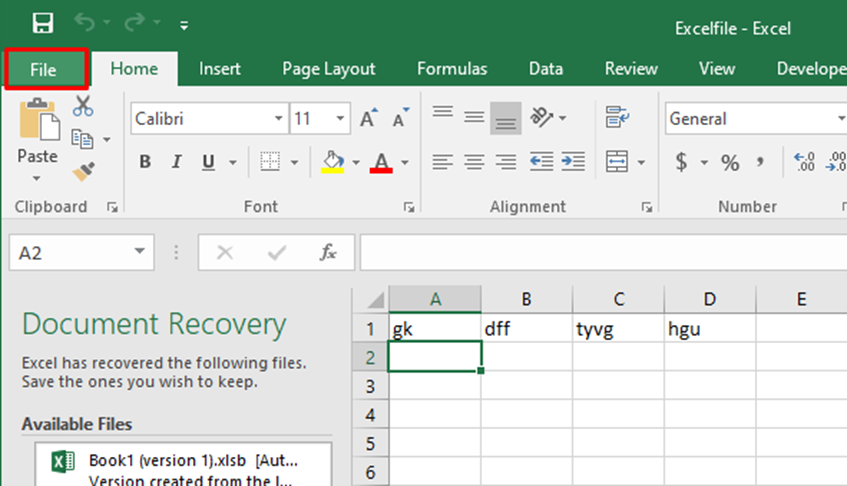Click the Borders icon

tap(270, 161)
